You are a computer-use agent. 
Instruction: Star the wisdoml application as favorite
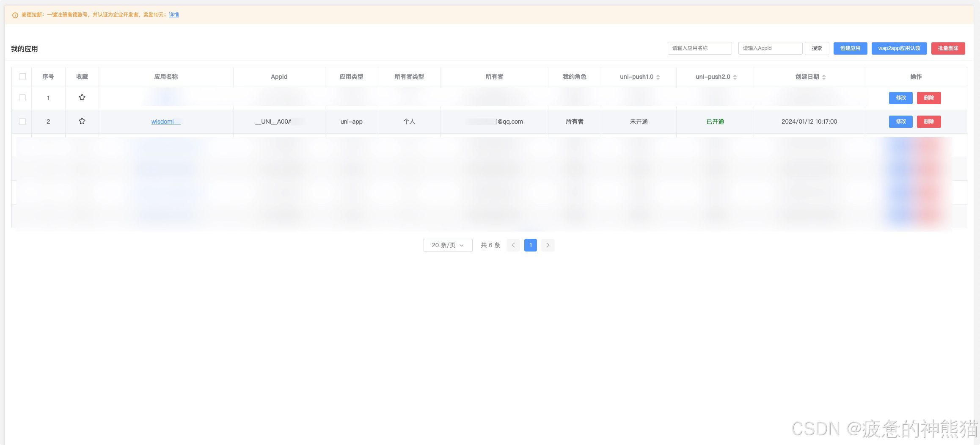pyautogui.click(x=82, y=121)
